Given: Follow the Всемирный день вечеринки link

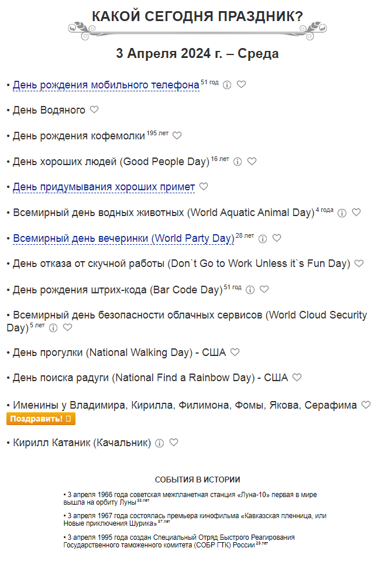Looking at the screenshot, I should (123, 238).
